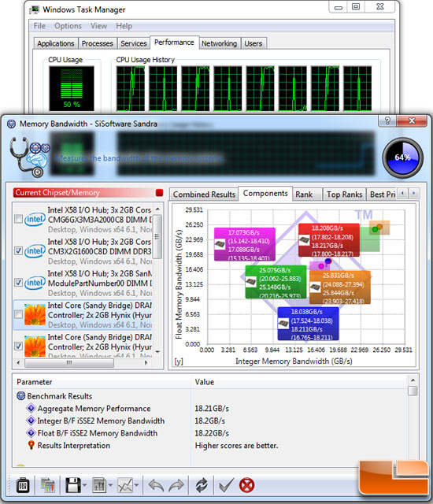Click the red cancel X icon
The image size is (433, 504).
[246, 485]
